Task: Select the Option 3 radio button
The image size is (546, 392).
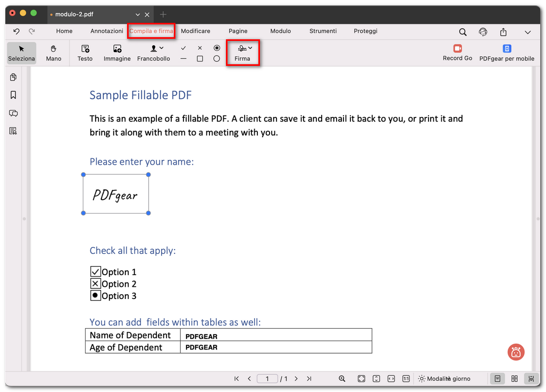Action: pyautogui.click(x=95, y=295)
